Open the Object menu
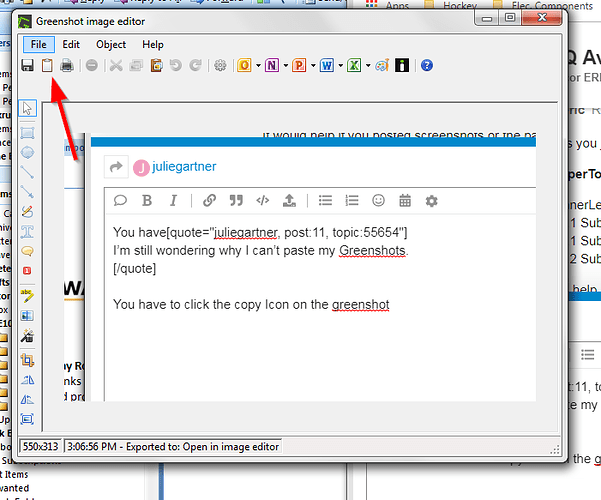The image size is (601, 500). click(111, 44)
